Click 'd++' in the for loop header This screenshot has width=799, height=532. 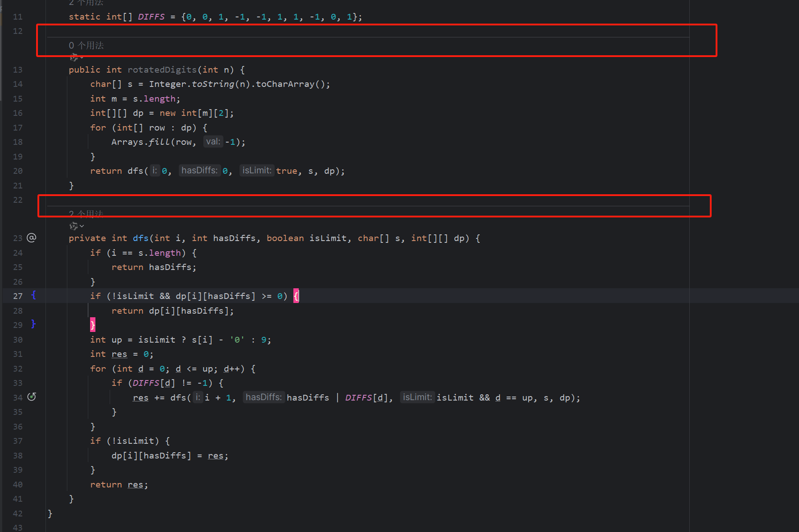point(231,369)
